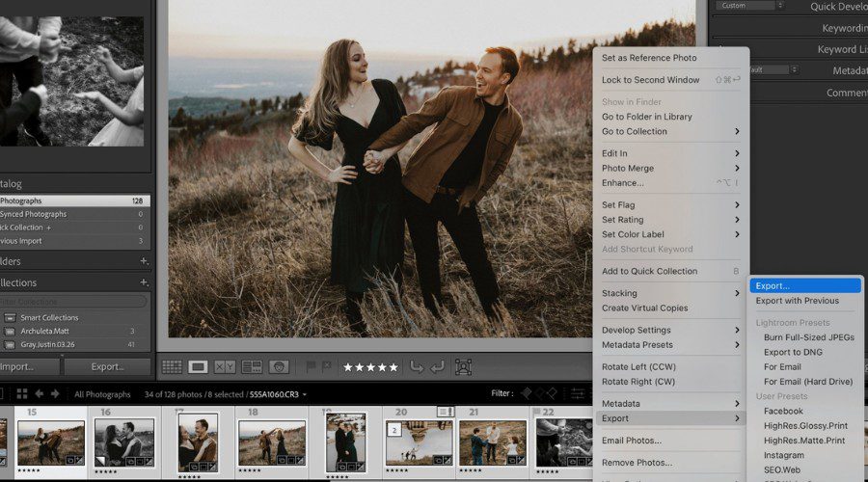
Task: Click crop badge on thumbnail 16
Action: click(x=140, y=461)
